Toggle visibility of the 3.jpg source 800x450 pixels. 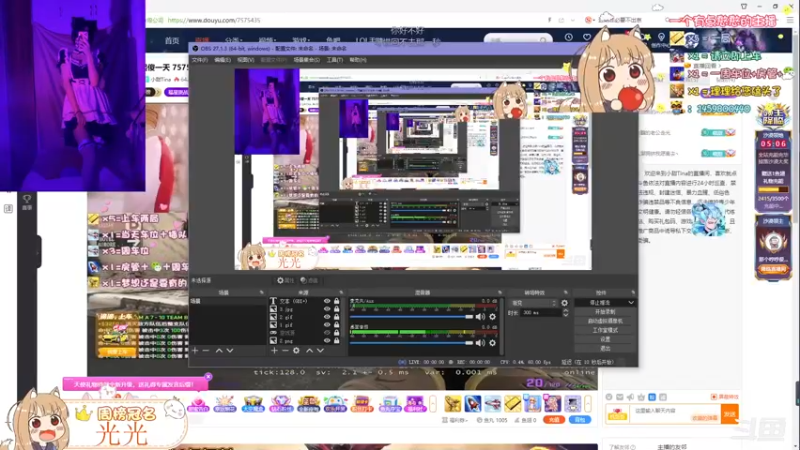point(327,309)
